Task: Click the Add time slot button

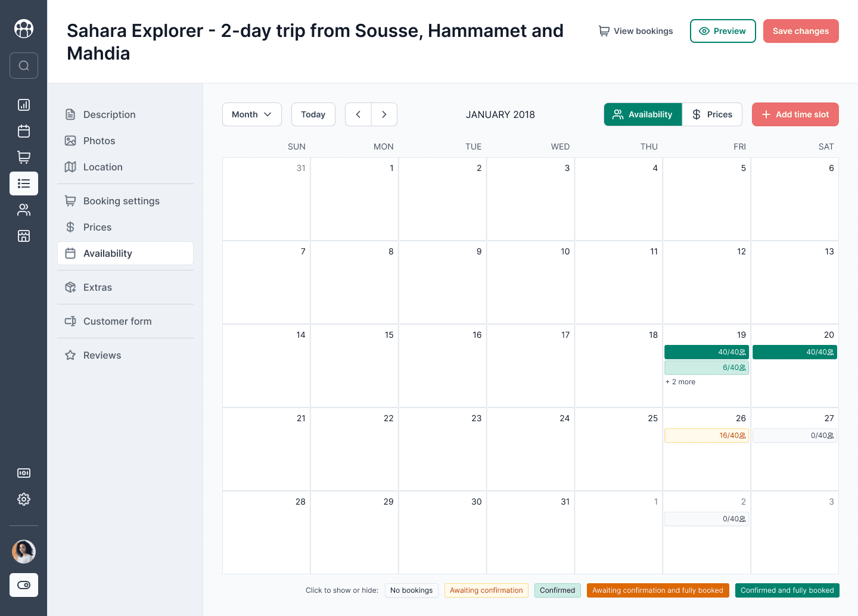Action: tap(795, 114)
